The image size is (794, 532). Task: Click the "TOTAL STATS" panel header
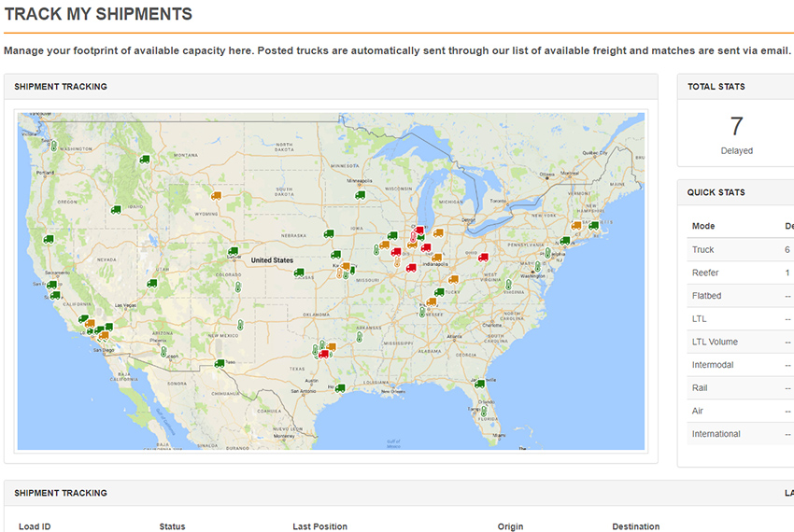point(716,87)
